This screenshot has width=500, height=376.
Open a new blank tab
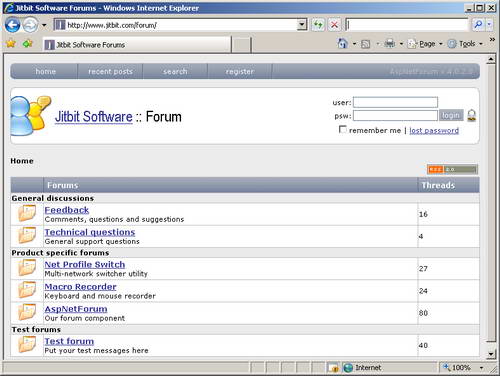coord(241,45)
